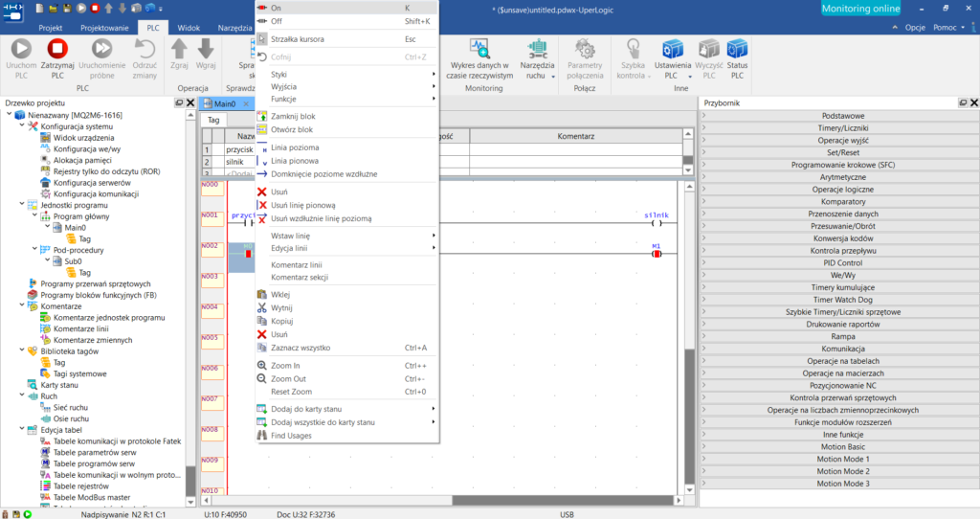This screenshot has width=980, height=519.
Task: Switch to the Projektowanie ribbon tab
Action: click(x=104, y=28)
